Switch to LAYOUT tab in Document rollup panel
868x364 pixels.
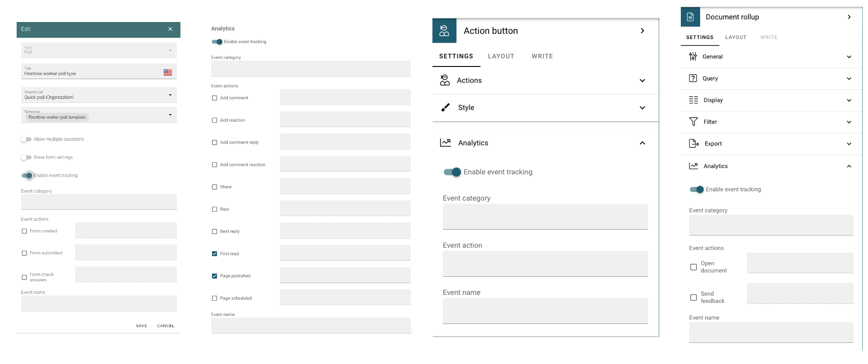click(736, 37)
